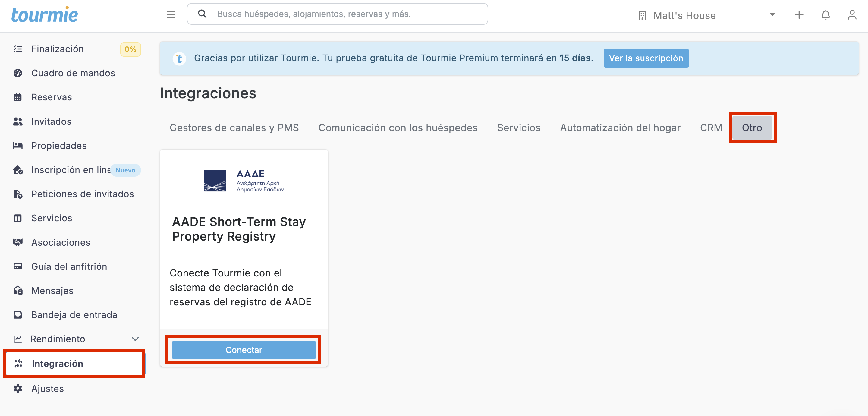The height and width of the screenshot is (416, 868).
Task: Click the hamburger menu icon
Action: 171,14
